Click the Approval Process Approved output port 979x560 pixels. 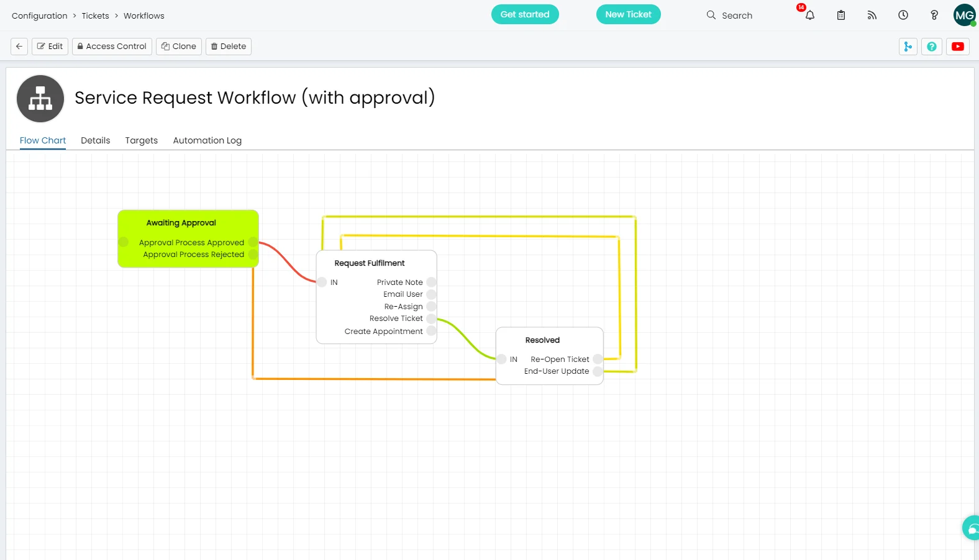coord(253,242)
